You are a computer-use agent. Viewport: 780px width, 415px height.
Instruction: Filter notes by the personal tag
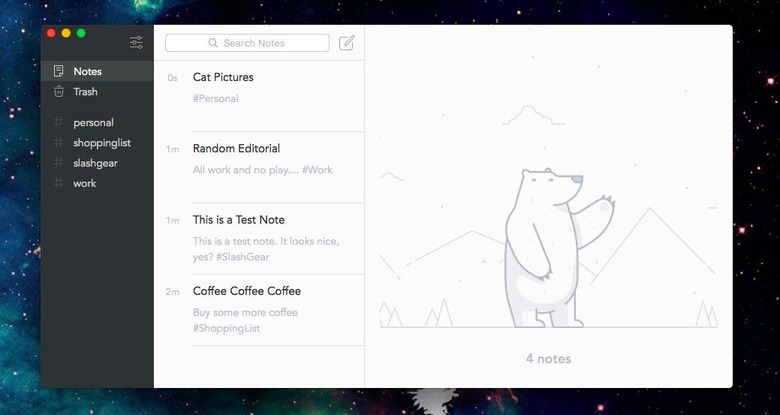[97, 122]
